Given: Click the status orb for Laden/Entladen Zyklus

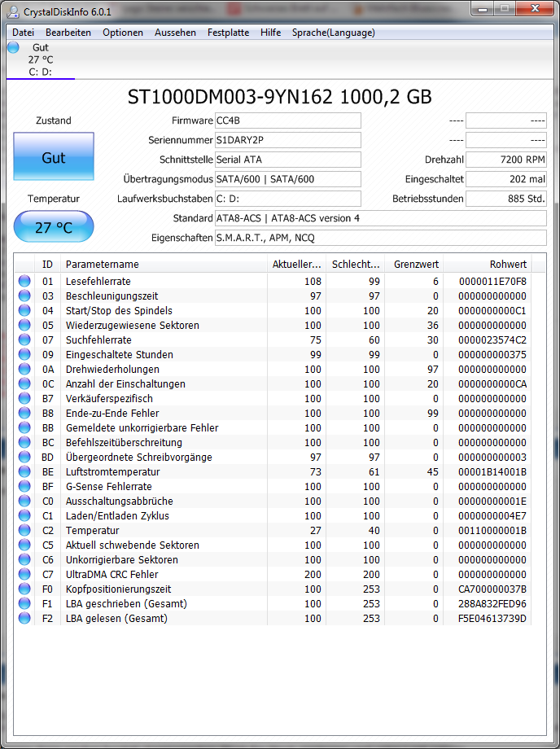Looking at the screenshot, I should coord(24,515).
